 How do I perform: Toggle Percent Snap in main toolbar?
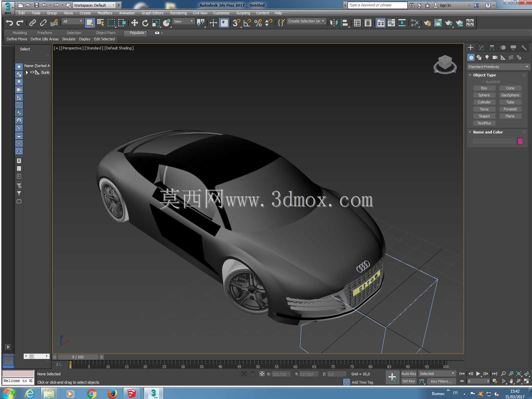[x=258, y=23]
